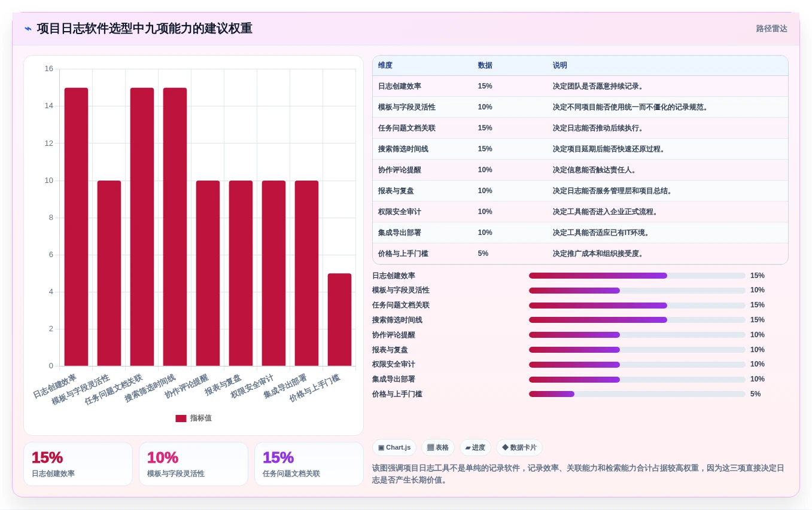Select 权限安全审计 table row name

tap(400, 212)
